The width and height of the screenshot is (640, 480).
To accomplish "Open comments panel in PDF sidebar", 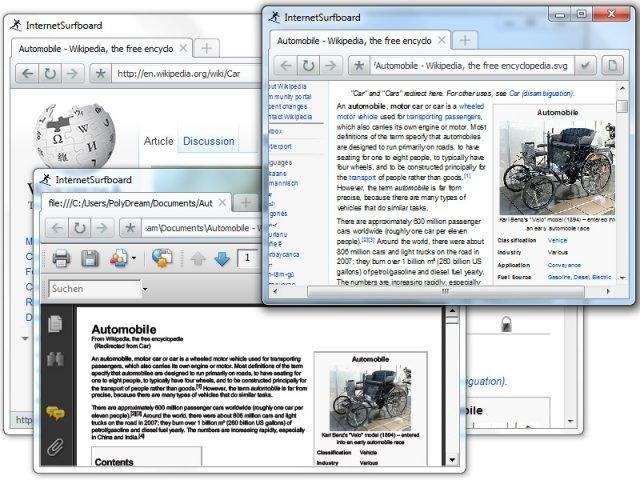I will coord(56,413).
